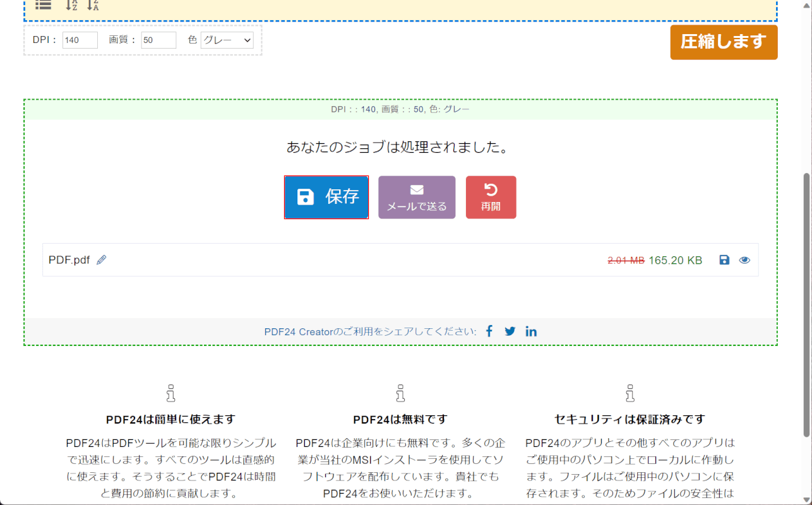The width and height of the screenshot is (812, 505).
Task: Click the PDF24は簡単に使えます heading
Action: coord(170,419)
